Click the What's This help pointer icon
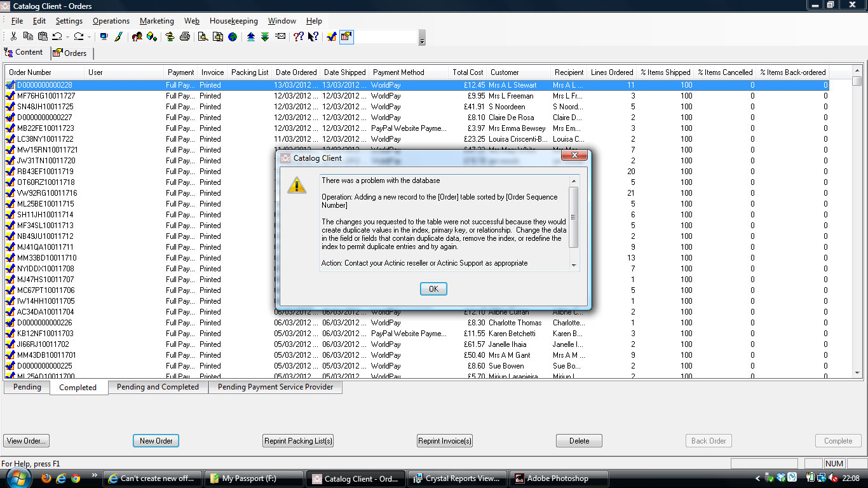The image size is (868, 488). pyautogui.click(x=313, y=37)
